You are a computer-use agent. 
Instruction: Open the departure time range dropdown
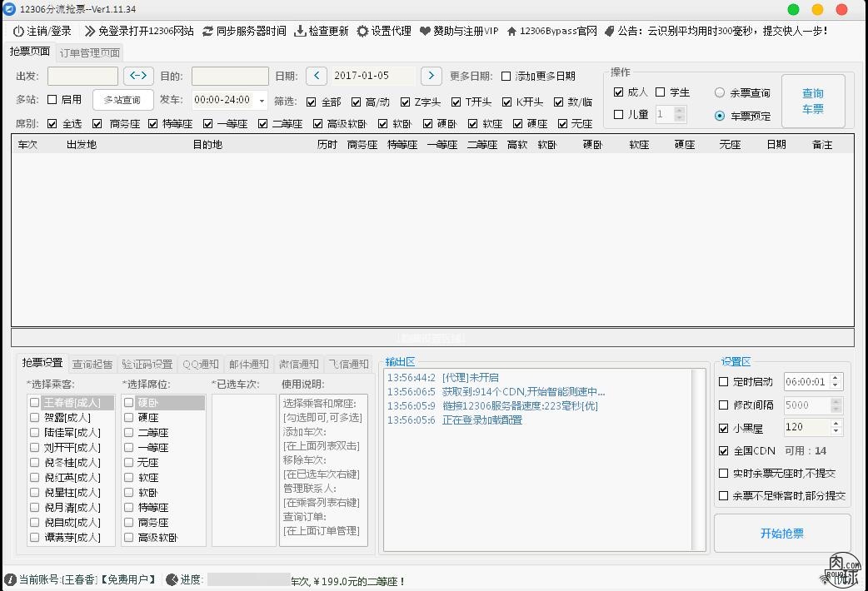tap(260, 100)
